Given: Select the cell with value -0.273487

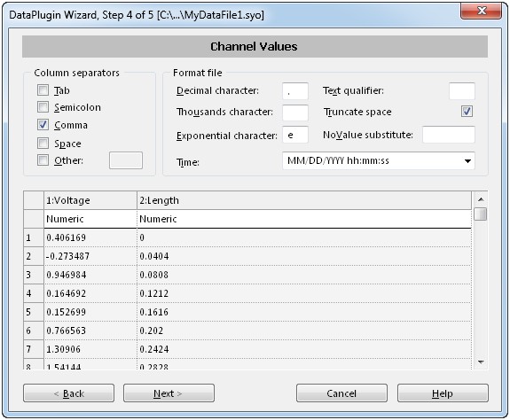Looking at the screenshot, I should tap(90, 256).
